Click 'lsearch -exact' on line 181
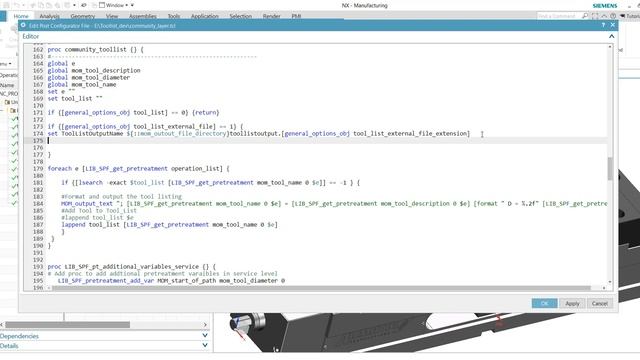 click(102, 182)
